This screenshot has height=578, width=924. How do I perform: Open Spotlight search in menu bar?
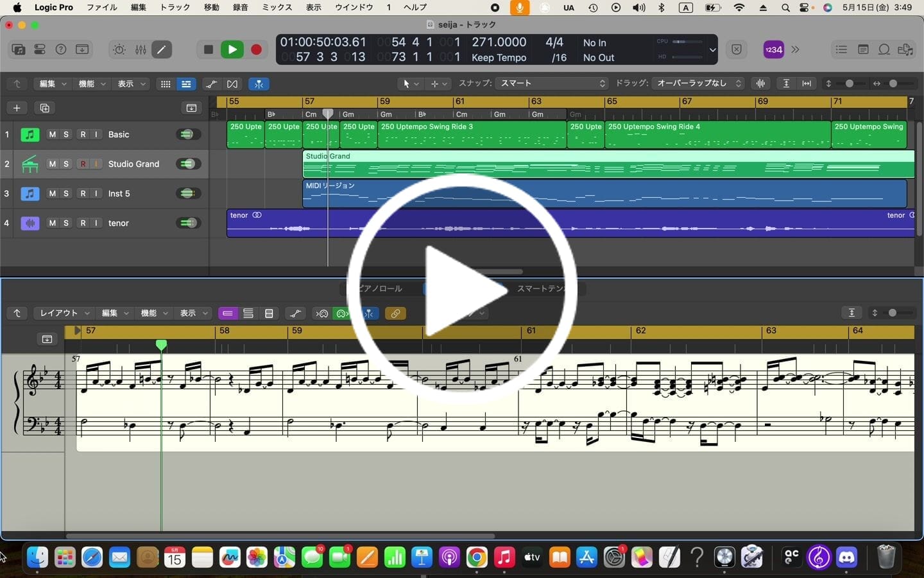[785, 8]
